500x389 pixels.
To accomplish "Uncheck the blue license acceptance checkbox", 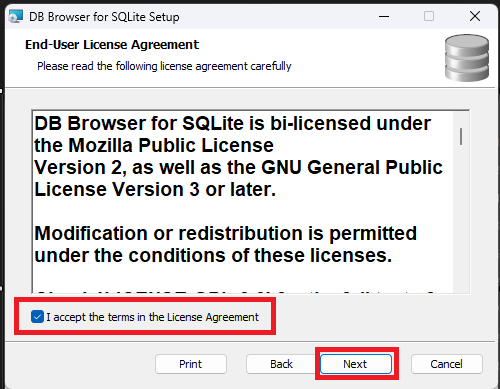I will pos(37,317).
